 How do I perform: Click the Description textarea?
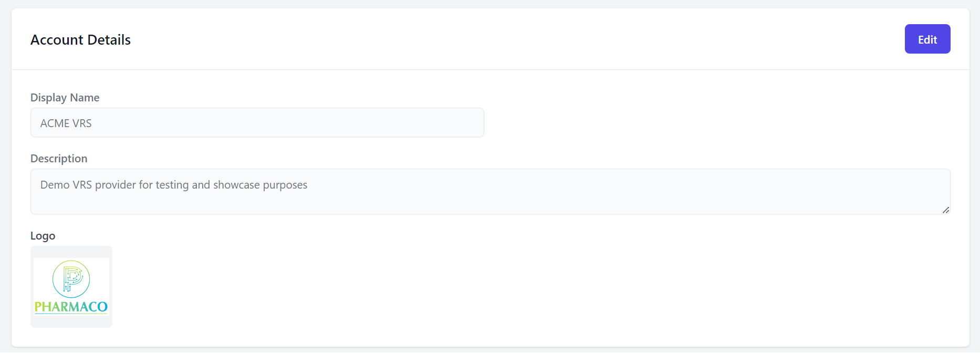488,191
